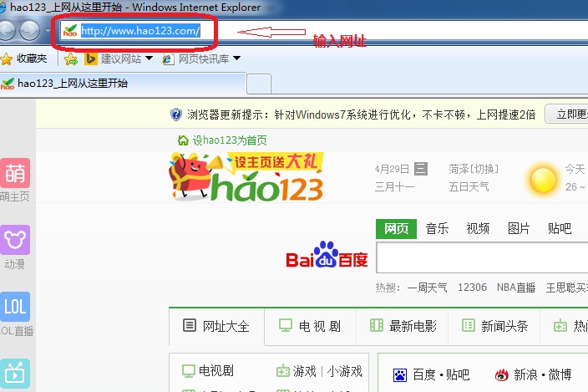Click the teal TV sidebar icon
The width and height of the screenshot is (588, 392).
tap(15, 374)
